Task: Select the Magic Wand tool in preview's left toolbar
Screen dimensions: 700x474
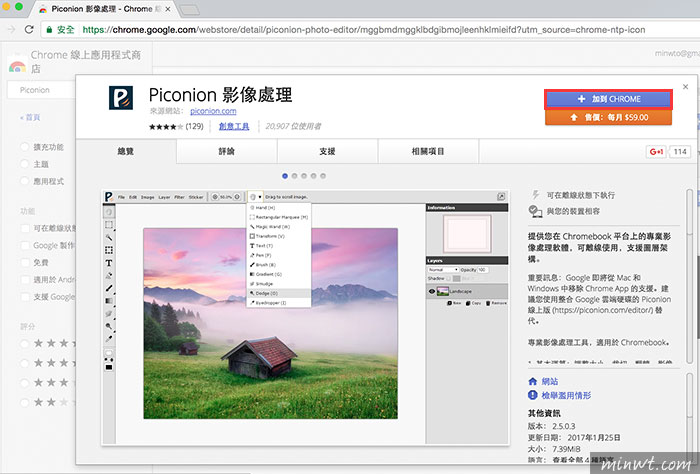Action: point(109,237)
